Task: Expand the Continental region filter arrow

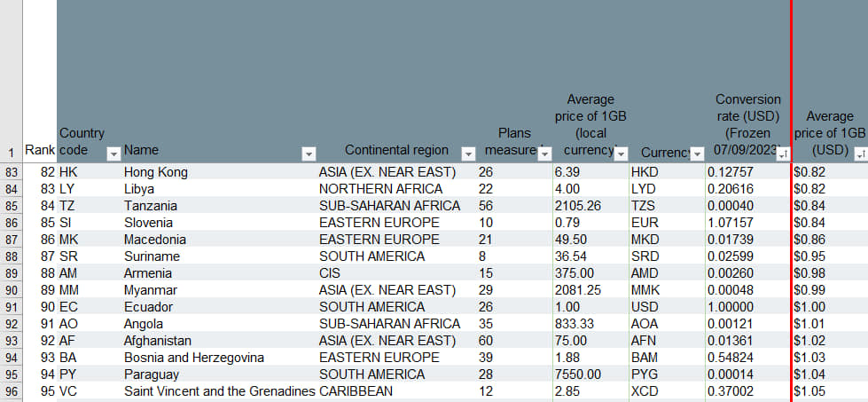Action: point(467,154)
